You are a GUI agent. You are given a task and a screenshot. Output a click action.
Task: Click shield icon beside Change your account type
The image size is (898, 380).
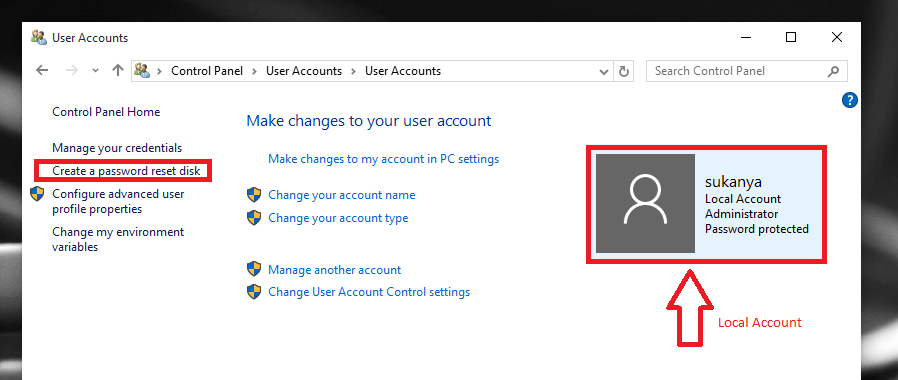click(254, 218)
